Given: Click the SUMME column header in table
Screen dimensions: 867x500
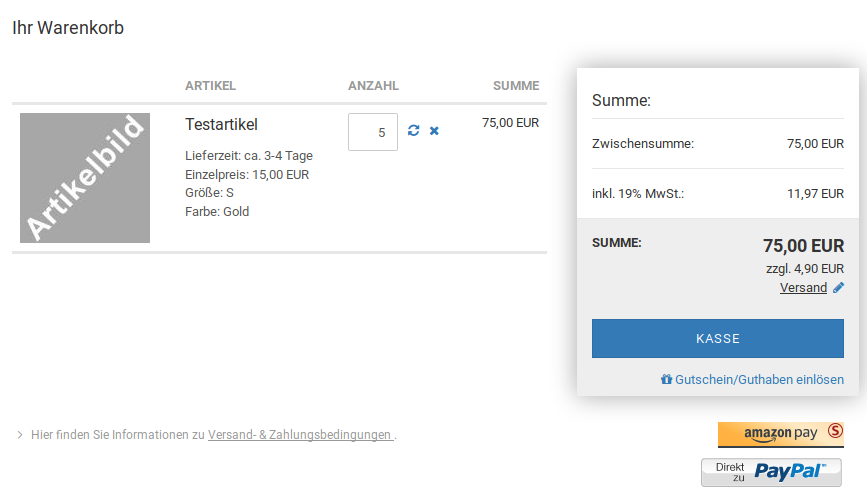Looking at the screenshot, I should (x=516, y=86).
